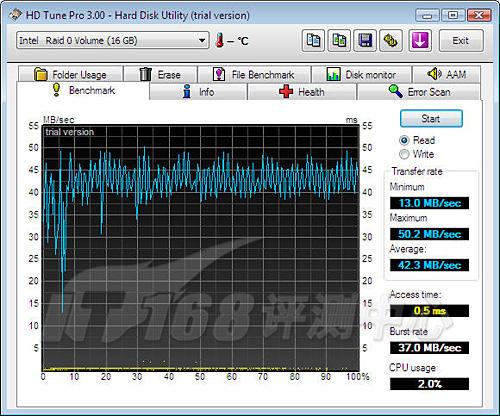The height and width of the screenshot is (416, 500).
Task: Click the Average transfer rate value field
Action: coord(429,265)
